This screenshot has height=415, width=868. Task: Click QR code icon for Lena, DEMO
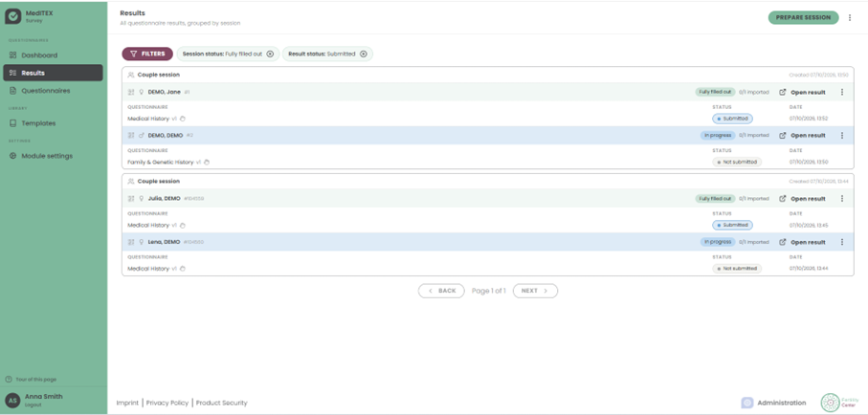tap(131, 242)
